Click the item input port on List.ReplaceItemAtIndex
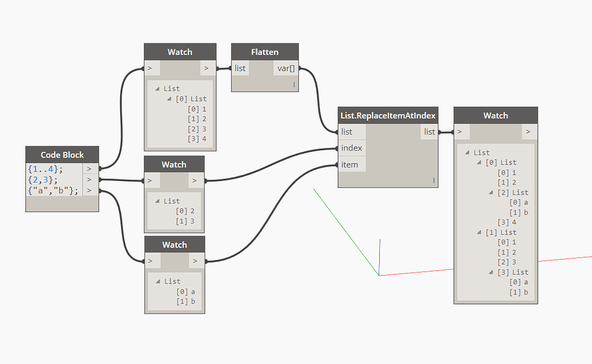This screenshot has width=592, height=364. 350,164
